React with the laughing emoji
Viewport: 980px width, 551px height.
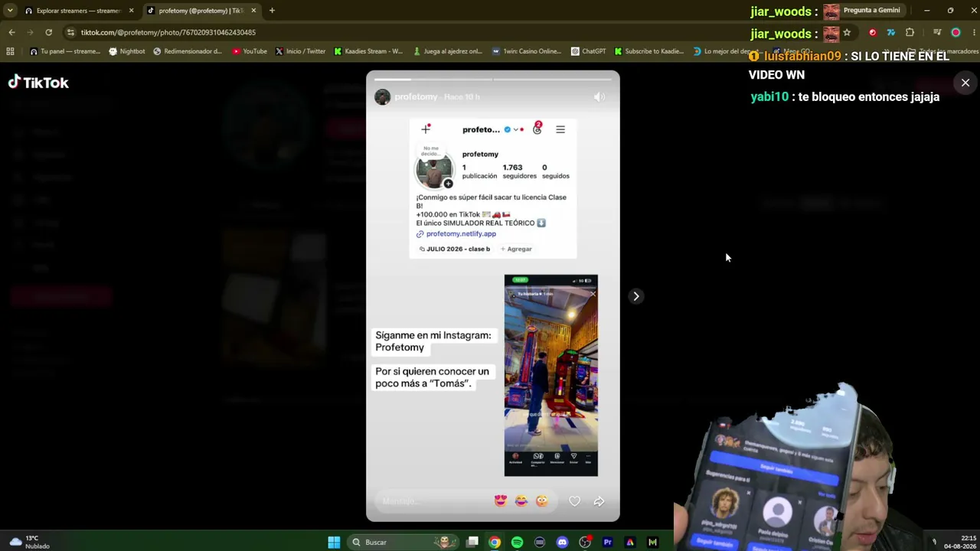[x=521, y=501]
